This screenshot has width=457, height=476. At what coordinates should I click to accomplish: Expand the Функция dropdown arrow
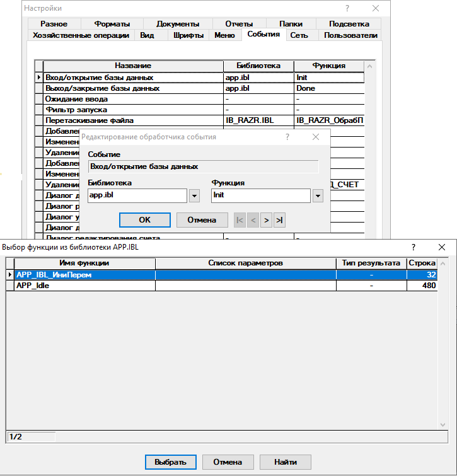point(318,196)
